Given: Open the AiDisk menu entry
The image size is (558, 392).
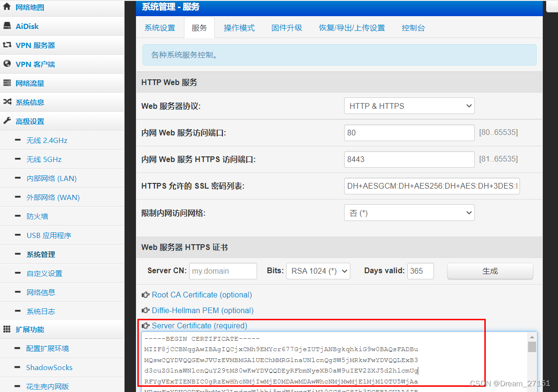Looking at the screenshot, I should point(27,26).
